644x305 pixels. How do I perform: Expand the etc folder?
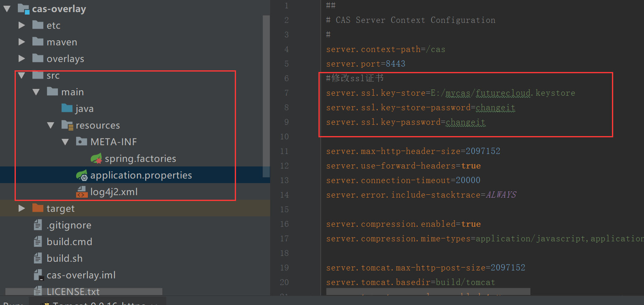[x=22, y=25]
